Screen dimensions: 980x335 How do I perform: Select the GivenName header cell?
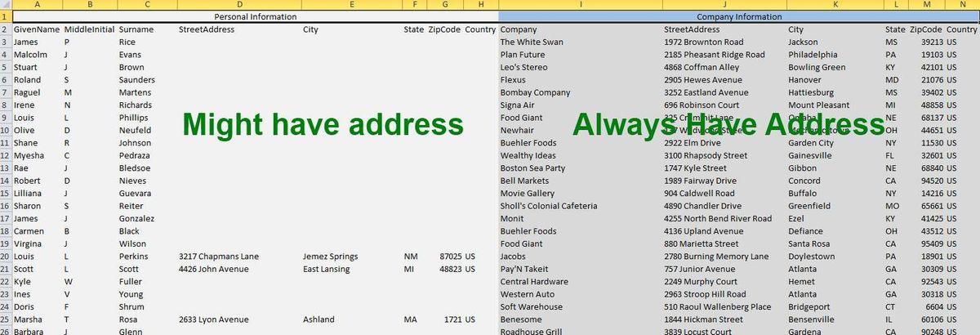click(38, 29)
